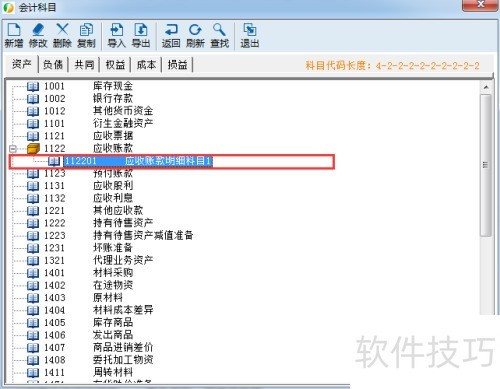Screen dimensions: 500x389
Task: Click the open folder icon of 1122
Action: [33, 148]
